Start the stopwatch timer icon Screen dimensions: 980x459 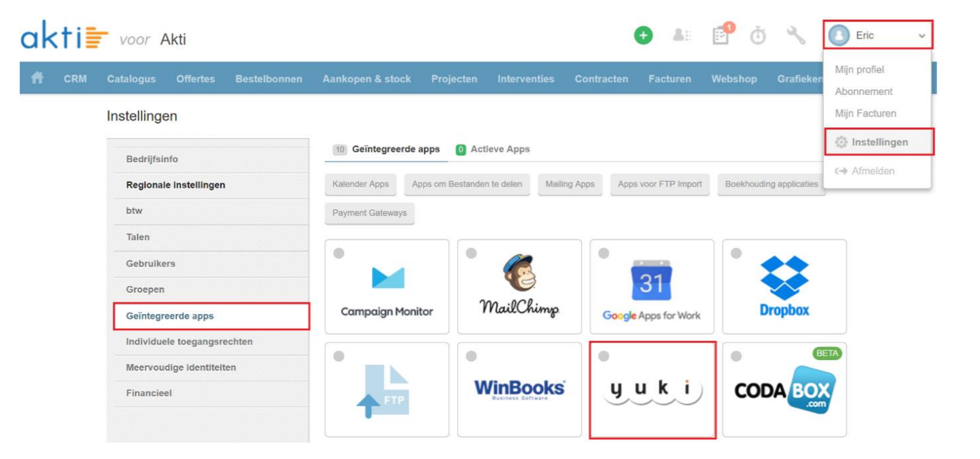click(757, 35)
